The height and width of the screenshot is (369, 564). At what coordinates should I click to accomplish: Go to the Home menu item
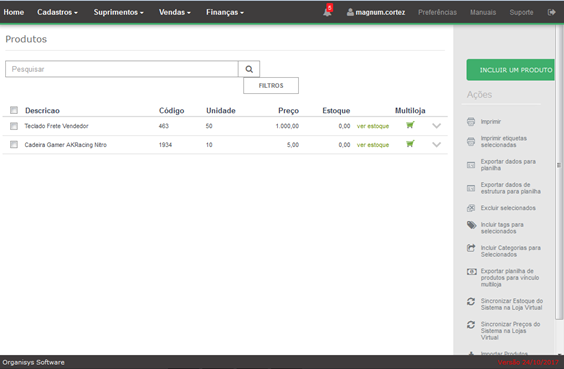(14, 12)
